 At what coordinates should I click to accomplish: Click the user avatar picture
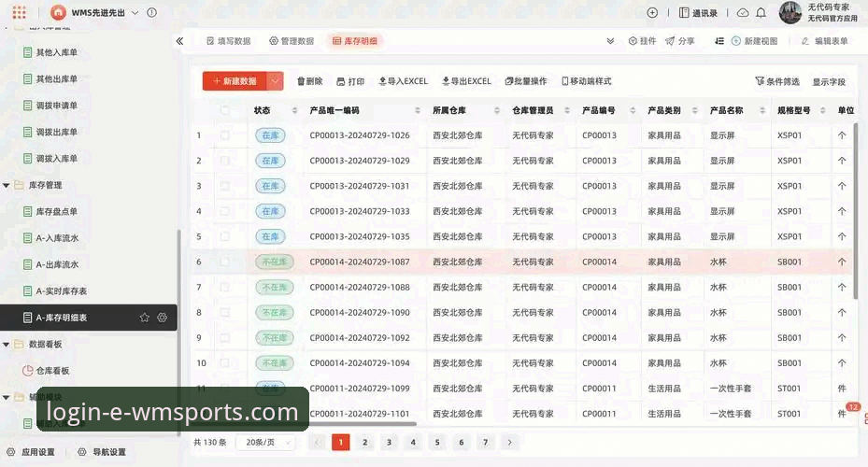[x=790, y=12]
